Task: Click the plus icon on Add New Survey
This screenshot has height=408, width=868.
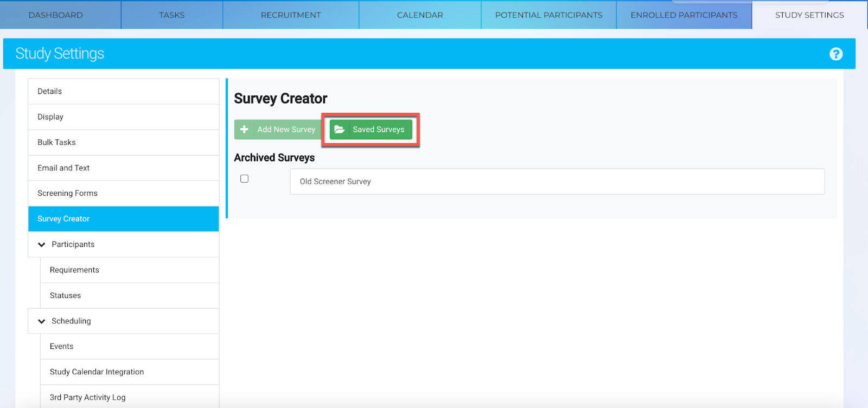Action: (245, 129)
